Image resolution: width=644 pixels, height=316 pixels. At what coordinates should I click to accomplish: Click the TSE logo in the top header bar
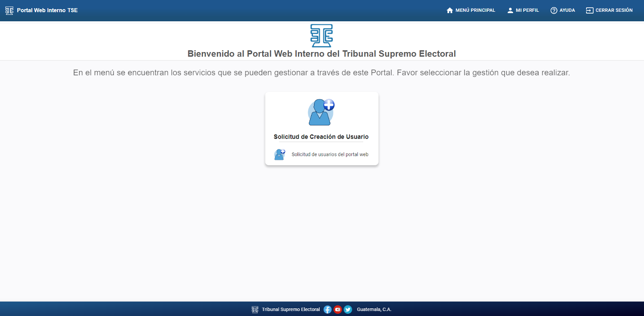coord(9,10)
